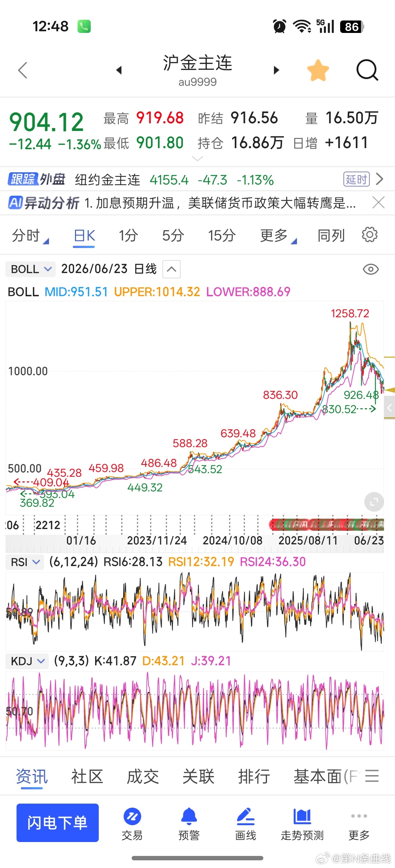Viewport: 395px width, 868px height.
Task: Select the 1分 chart tab
Action: click(128, 236)
